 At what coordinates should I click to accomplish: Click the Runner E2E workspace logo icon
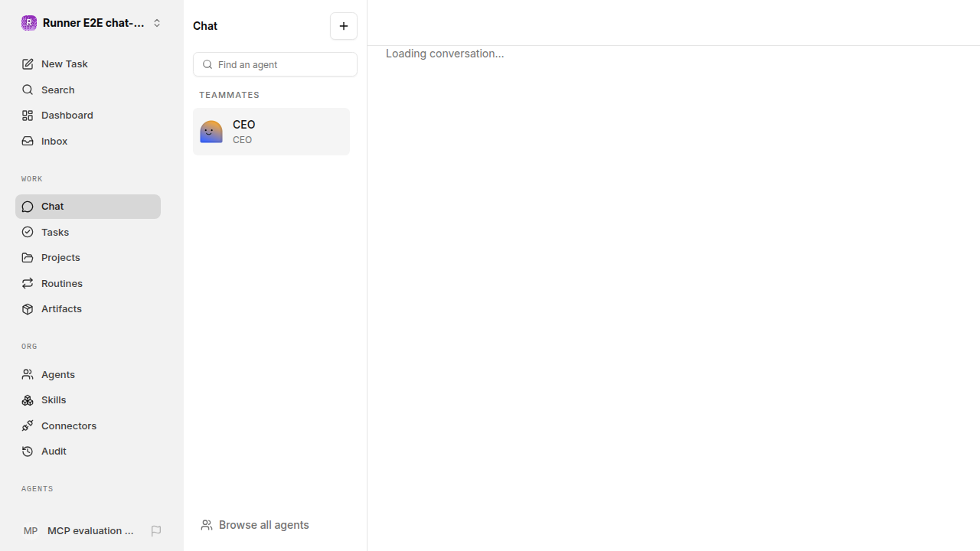coord(29,23)
